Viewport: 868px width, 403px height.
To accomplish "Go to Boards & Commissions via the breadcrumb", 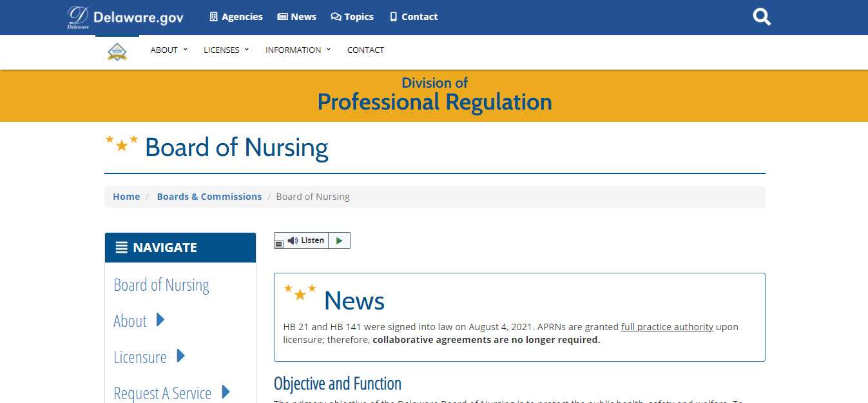I will click(x=209, y=196).
